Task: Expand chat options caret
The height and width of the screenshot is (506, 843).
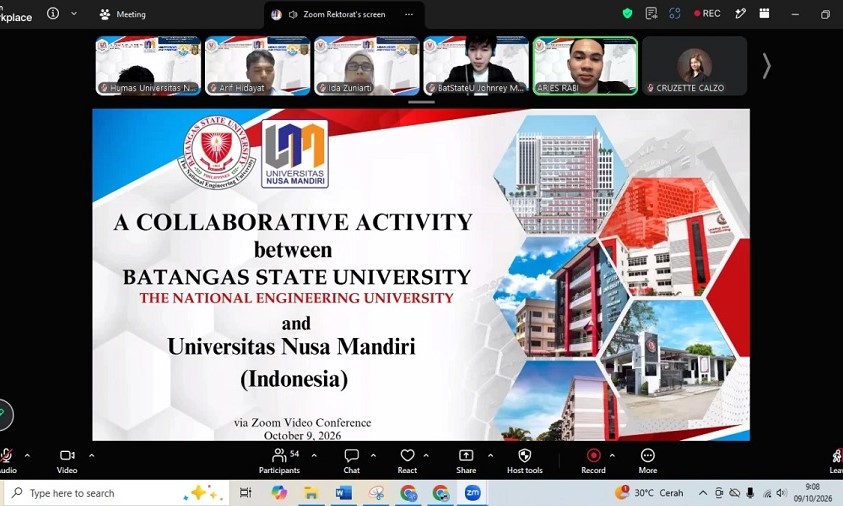Action: coord(373,455)
